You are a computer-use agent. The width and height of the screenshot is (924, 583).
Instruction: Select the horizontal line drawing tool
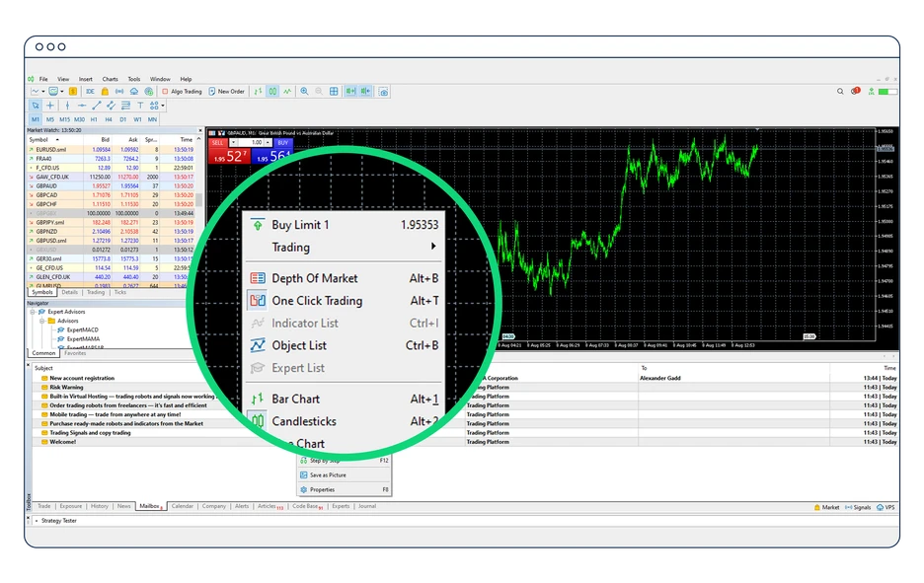click(82, 106)
